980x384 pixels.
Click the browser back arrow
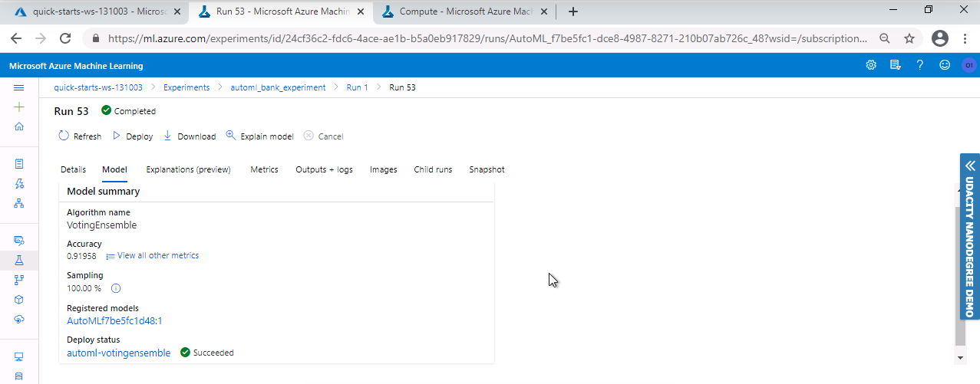(x=17, y=38)
